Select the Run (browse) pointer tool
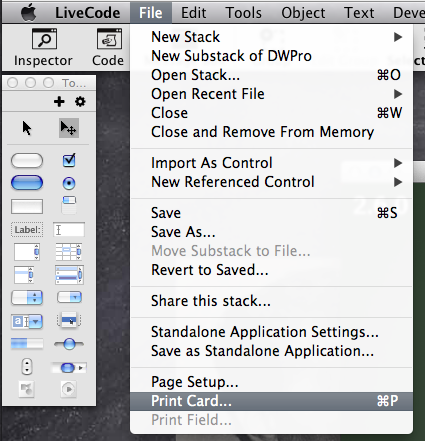This screenshot has height=441, width=425. pyautogui.click(x=27, y=128)
